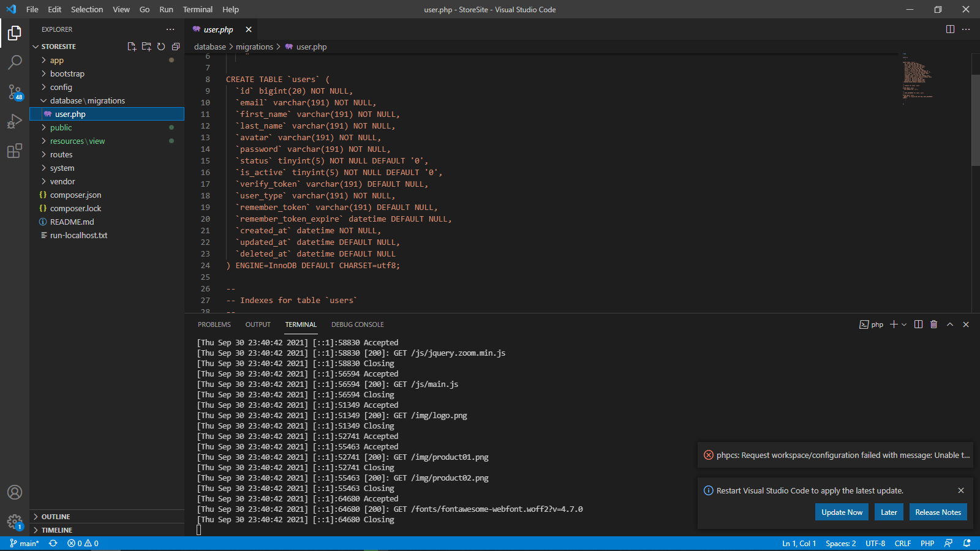Select the php terminal indicator
The image size is (980, 551).
[x=871, y=324]
